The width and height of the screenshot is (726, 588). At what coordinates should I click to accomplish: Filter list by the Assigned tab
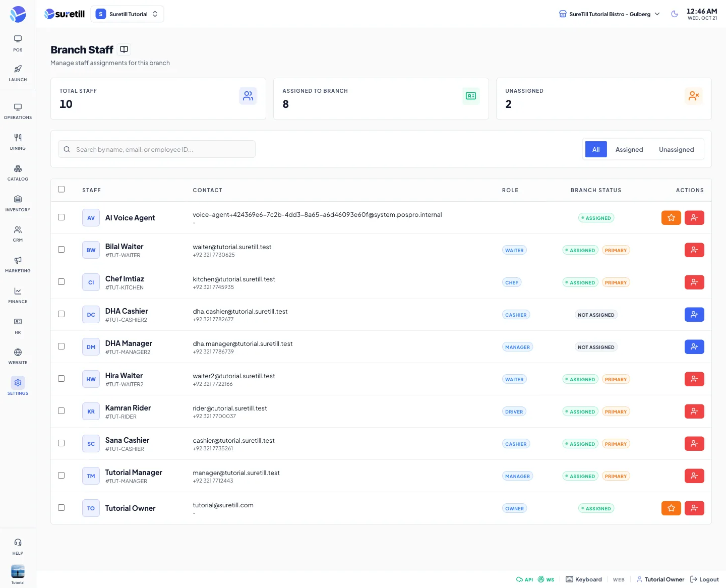(x=629, y=149)
